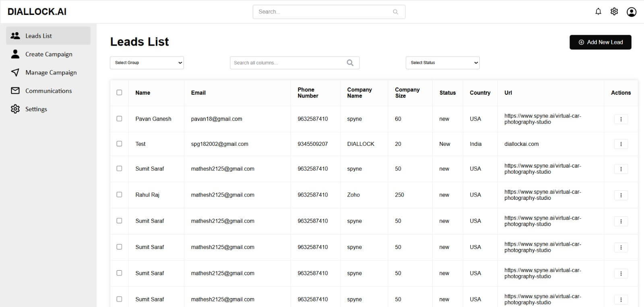
Task: Open Create Campaign page
Action: tap(48, 54)
